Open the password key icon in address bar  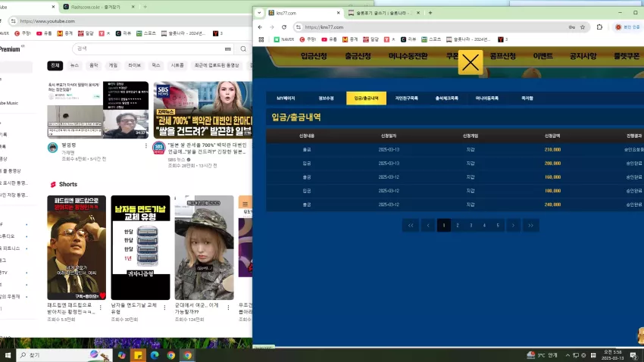point(572,27)
